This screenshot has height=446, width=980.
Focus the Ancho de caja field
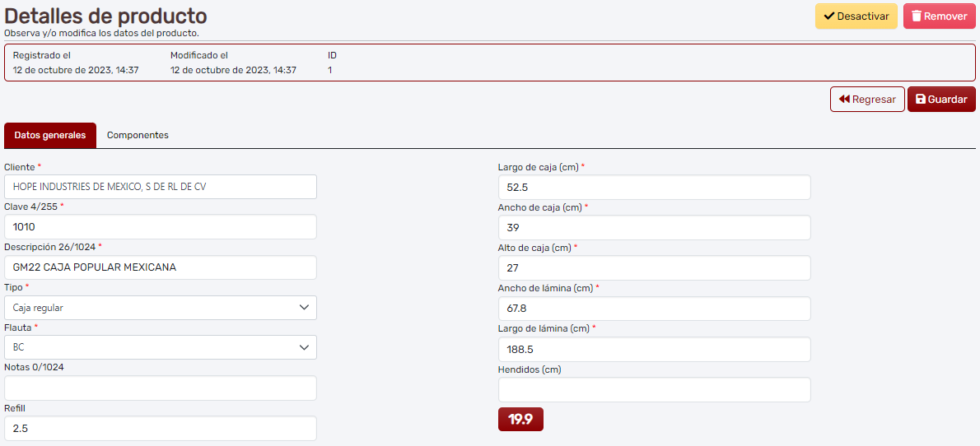[654, 227]
